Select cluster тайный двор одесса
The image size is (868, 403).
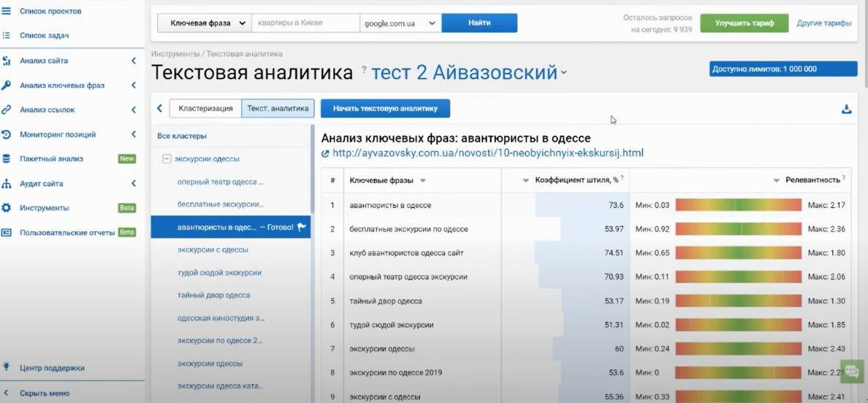[x=213, y=295]
